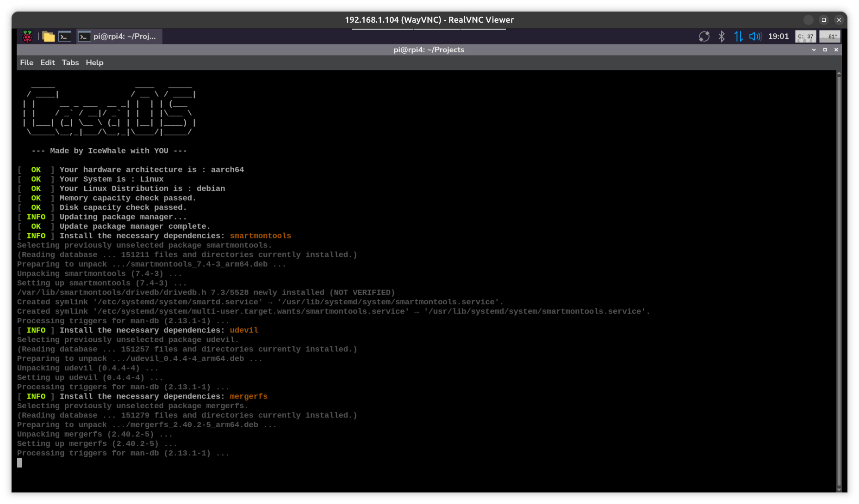Click the volume speaker icon
This screenshot has width=859, height=504.
tap(755, 37)
